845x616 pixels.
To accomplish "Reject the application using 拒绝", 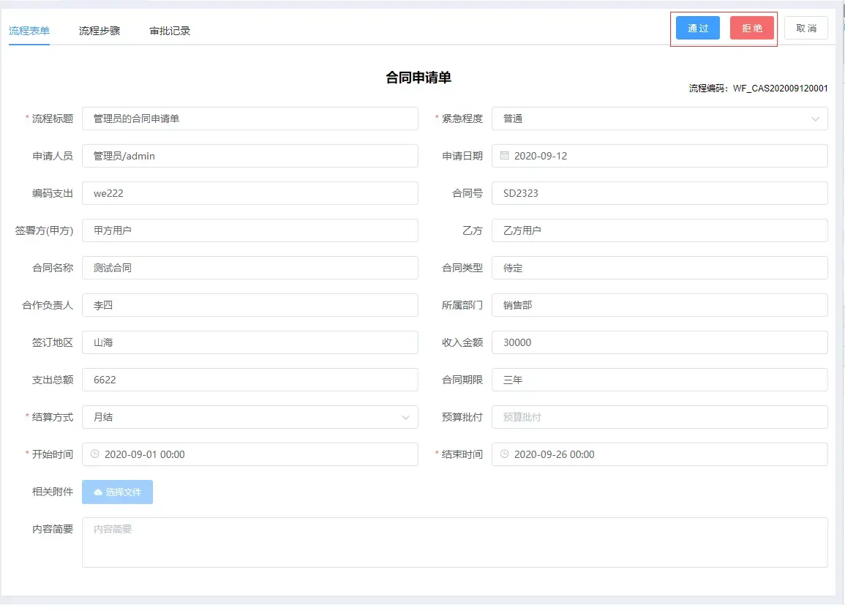I will [751, 27].
